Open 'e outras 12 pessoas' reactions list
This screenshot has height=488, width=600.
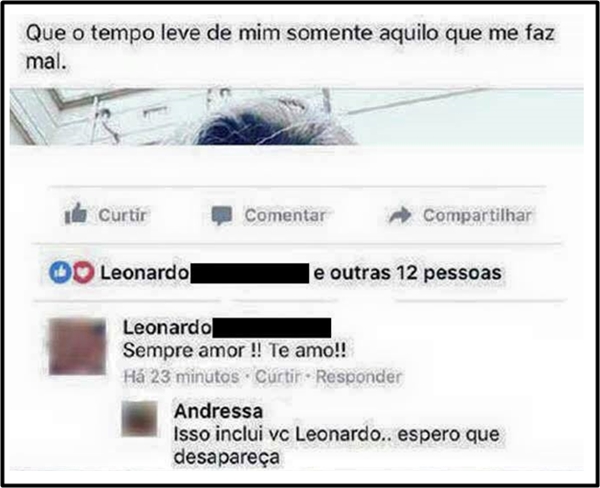coord(408,273)
